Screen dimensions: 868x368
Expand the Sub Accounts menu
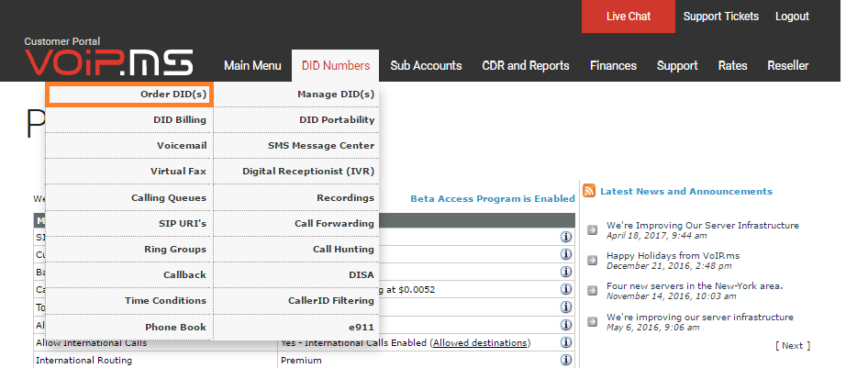[x=426, y=65]
